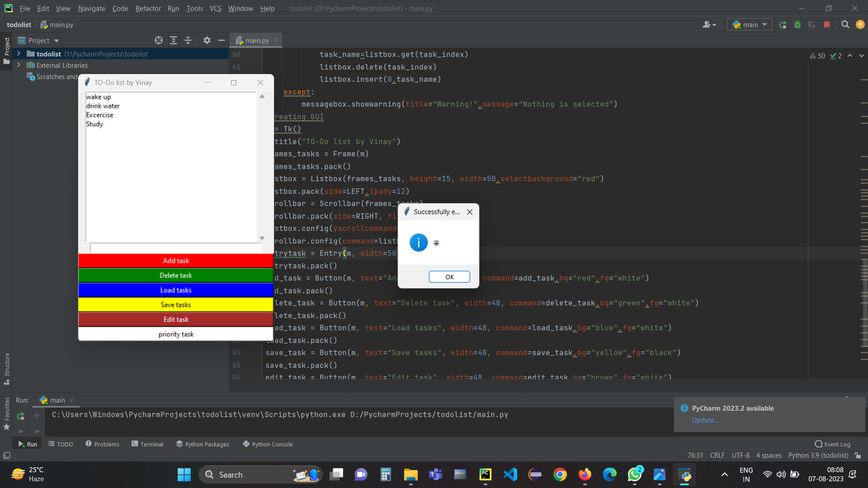Start debugging with the bug icon
The height and width of the screenshot is (488, 868).
click(x=797, y=25)
